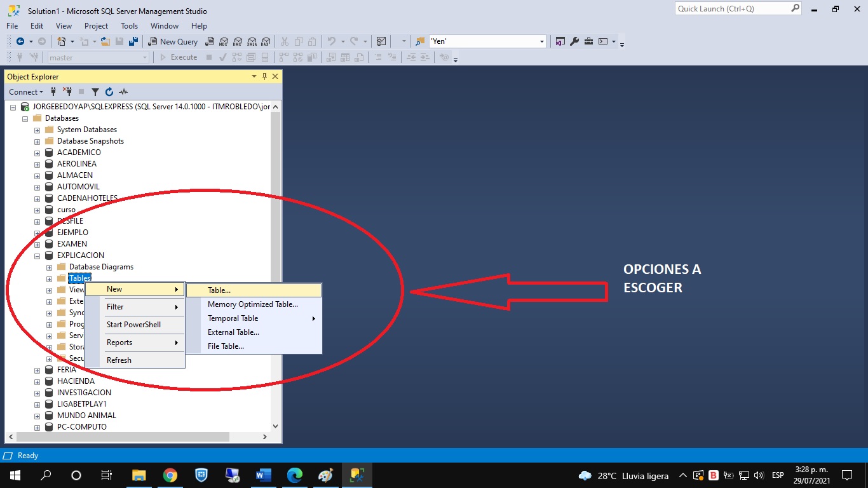This screenshot has width=868, height=488.
Task: Click the Activity Monitor toolbar icon
Action: coord(381,41)
